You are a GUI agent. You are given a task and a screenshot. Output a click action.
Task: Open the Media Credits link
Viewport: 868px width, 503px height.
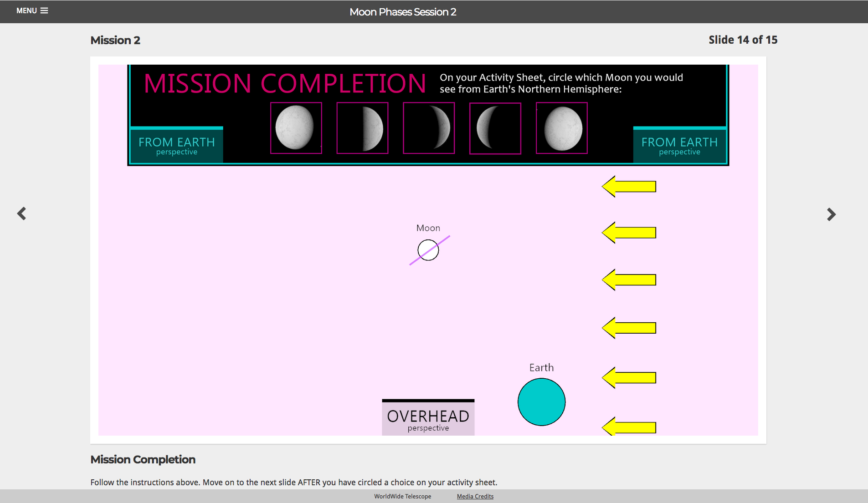[x=475, y=496]
